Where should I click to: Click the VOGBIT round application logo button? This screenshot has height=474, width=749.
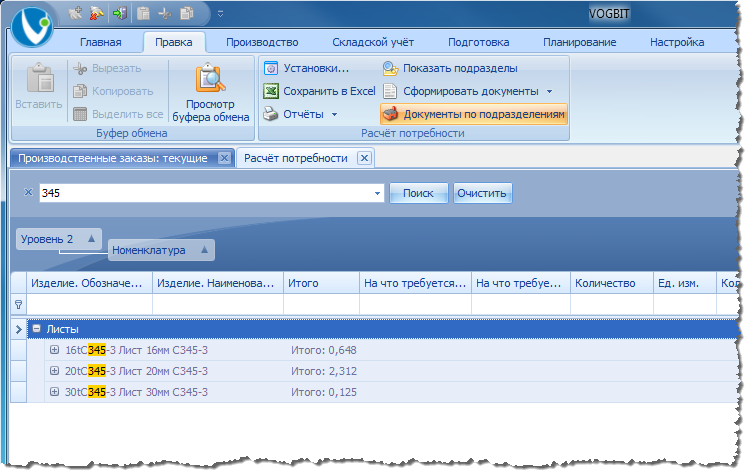tap(32, 27)
